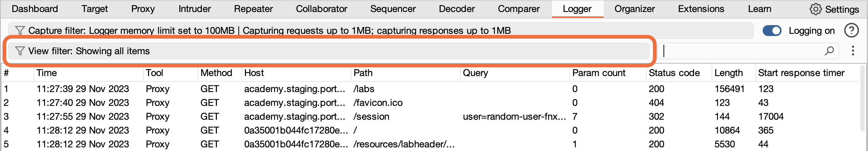Select the /session request with 302 status
Viewport: 868px width, 151px height.
[371, 117]
